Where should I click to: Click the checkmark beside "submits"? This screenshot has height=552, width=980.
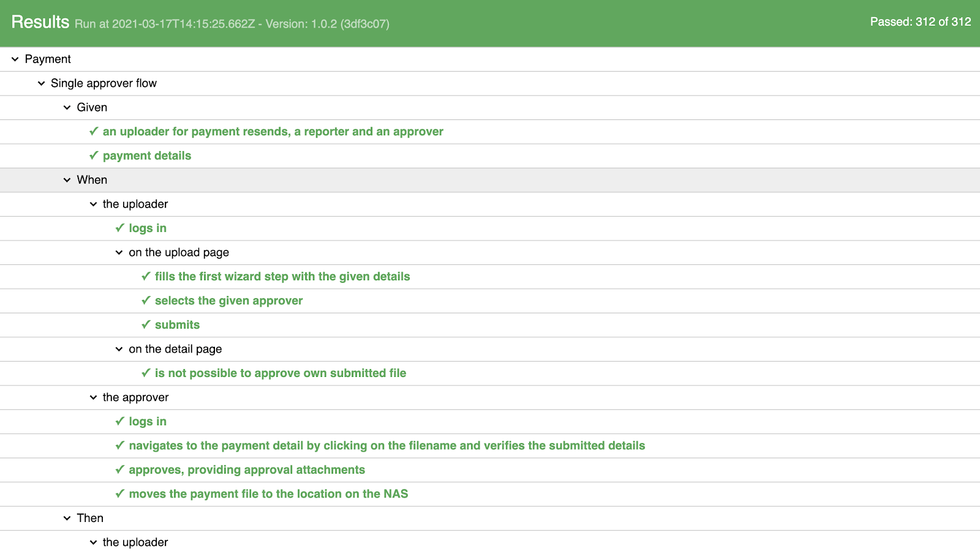(145, 324)
